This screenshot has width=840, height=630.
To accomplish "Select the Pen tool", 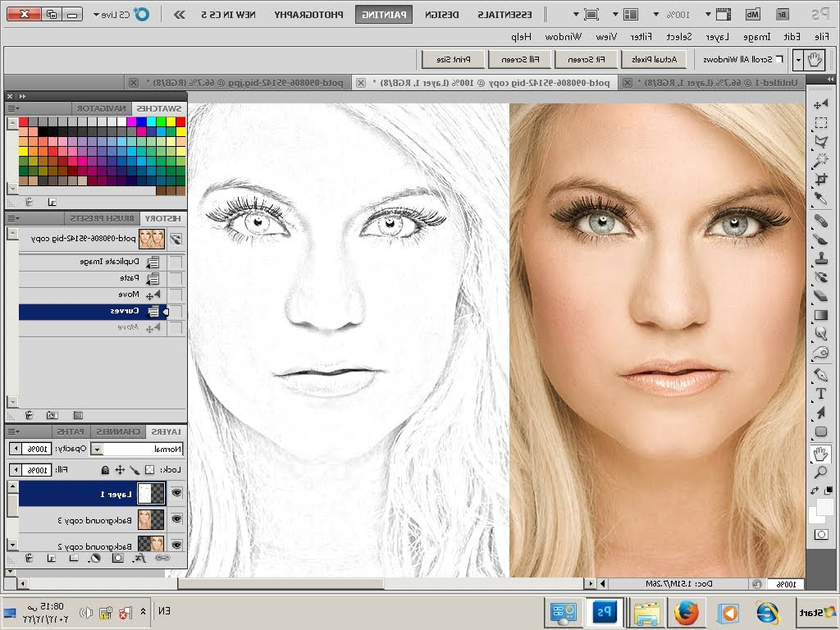I will (820, 374).
